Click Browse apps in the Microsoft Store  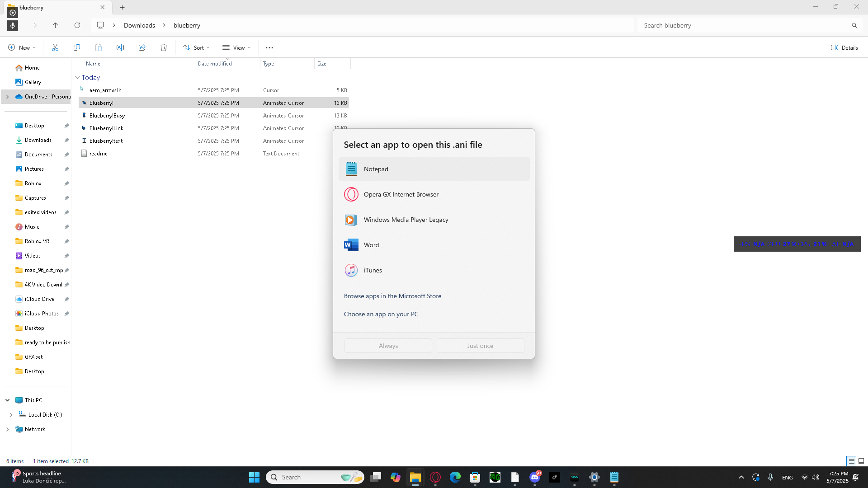392,296
